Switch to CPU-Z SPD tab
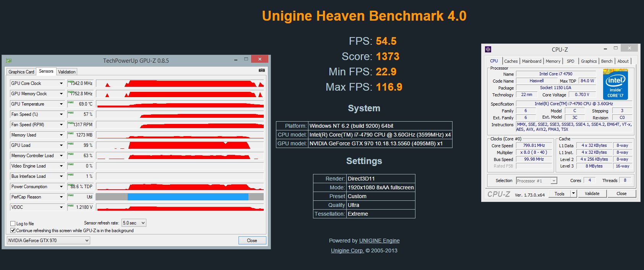Screen dimensions: 644x270 (x=571, y=61)
